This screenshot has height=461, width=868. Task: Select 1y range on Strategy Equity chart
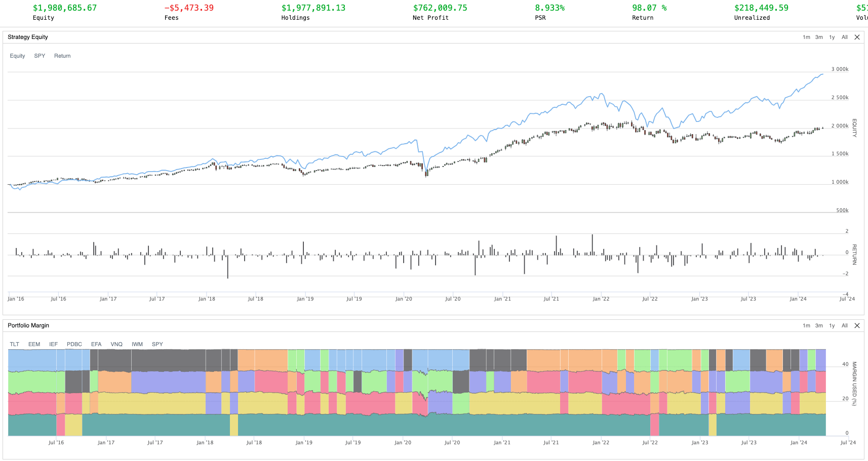[832, 37]
